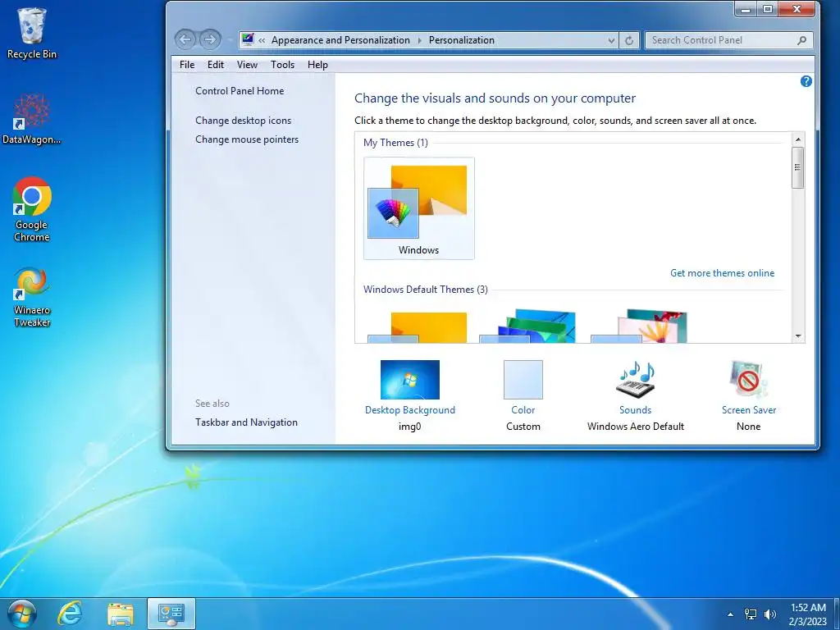Refresh the Control Panel address bar

(x=629, y=40)
